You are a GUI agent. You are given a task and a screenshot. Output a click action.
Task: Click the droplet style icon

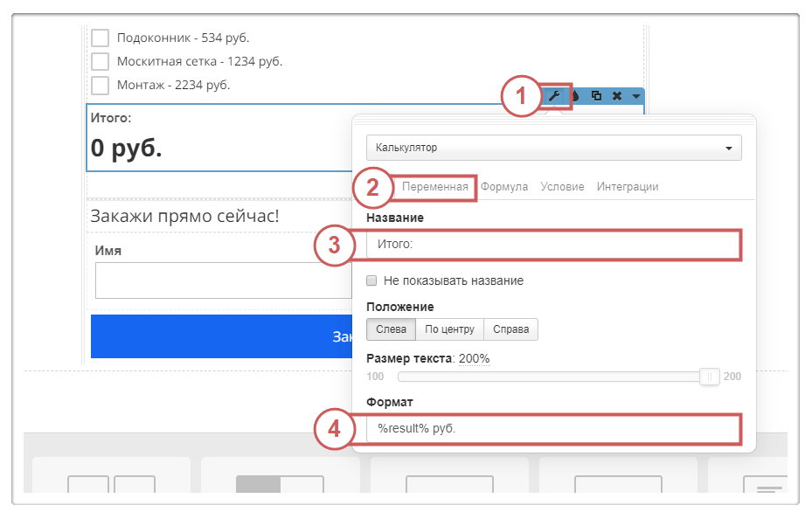click(576, 95)
